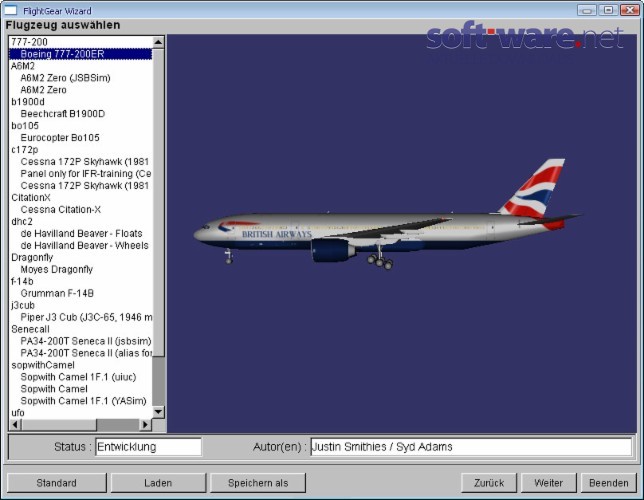Choose Piper J3 Cub (J3C-65, 1946)
644x500 pixels.
point(80,317)
